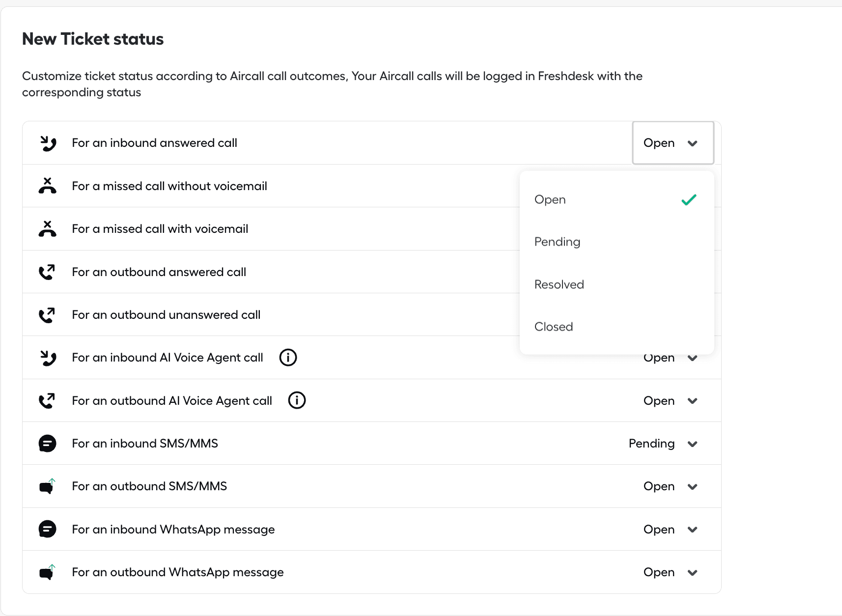This screenshot has height=616, width=842.
Task: Expand status dropdown for outbound WhatsApp message
Action: pyautogui.click(x=671, y=572)
